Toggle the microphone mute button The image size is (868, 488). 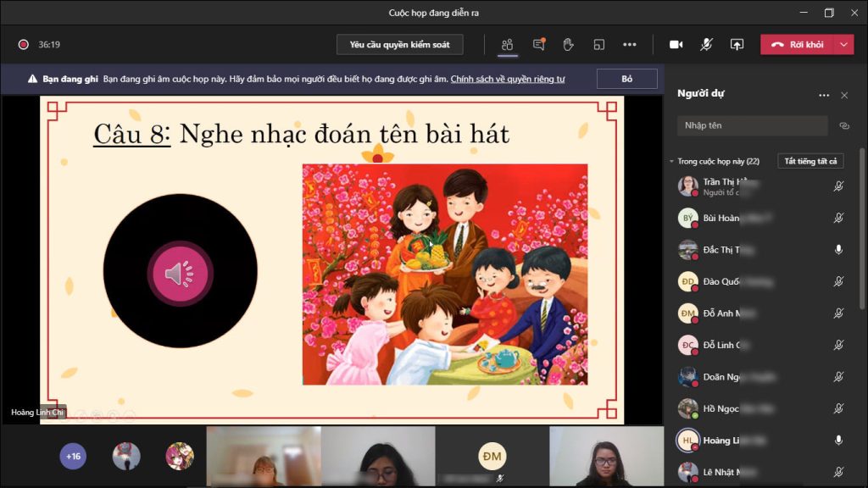(706, 45)
